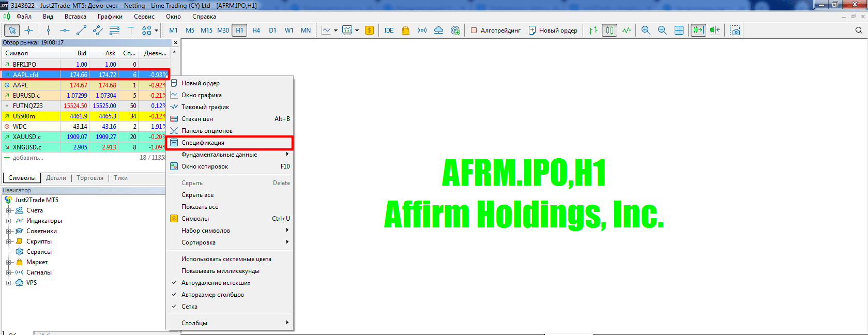The height and width of the screenshot is (335, 868).
Task: Toggle the chart grid toolbar button
Action: point(679,31)
